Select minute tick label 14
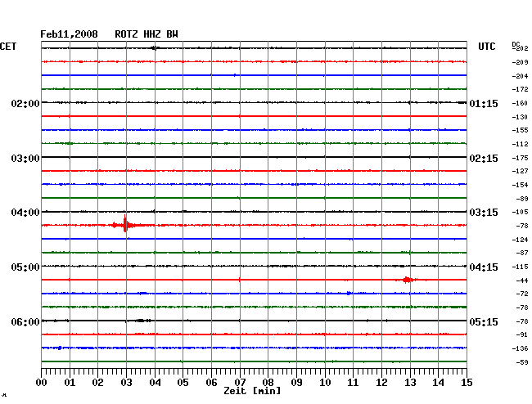This screenshot has height=404, width=532. click(x=439, y=382)
